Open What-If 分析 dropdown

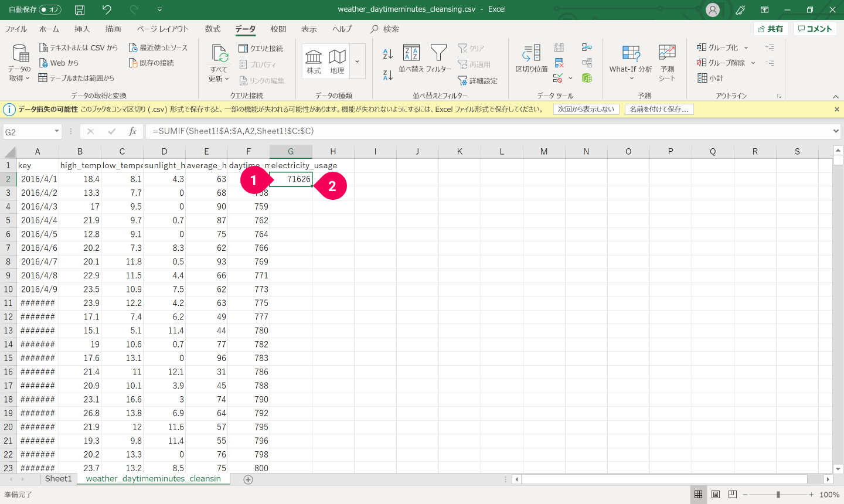[x=631, y=63]
